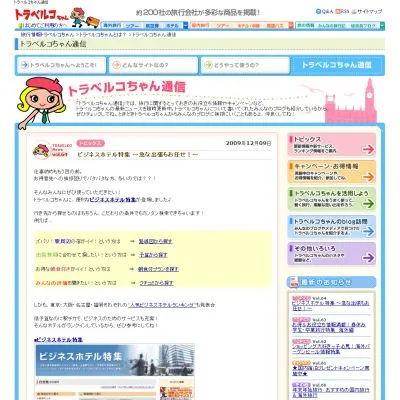
Task: Open the キャンペーン・お得情報 sidebar category
Action: tap(332, 172)
